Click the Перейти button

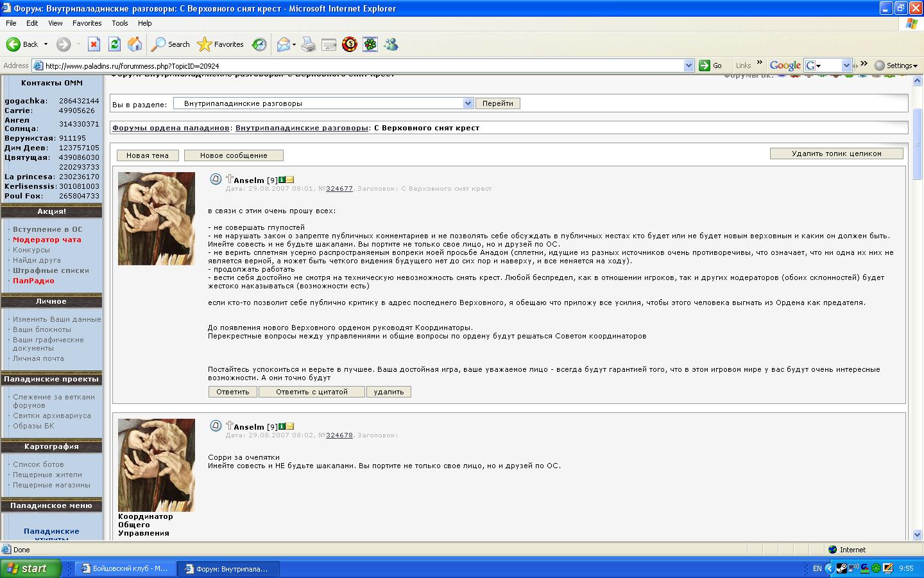click(498, 103)
